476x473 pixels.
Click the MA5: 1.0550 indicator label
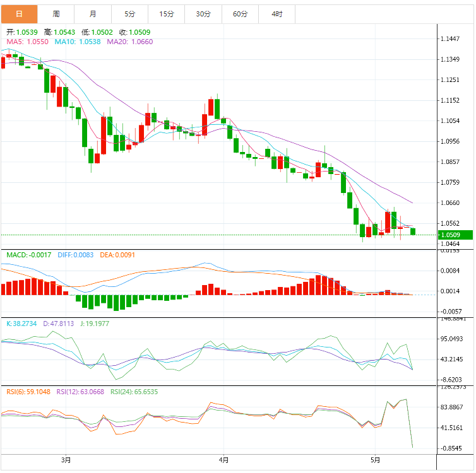27,42
